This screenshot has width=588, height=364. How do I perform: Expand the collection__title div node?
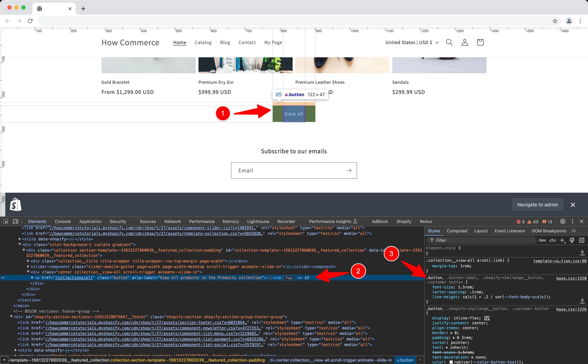coord(28,261)
